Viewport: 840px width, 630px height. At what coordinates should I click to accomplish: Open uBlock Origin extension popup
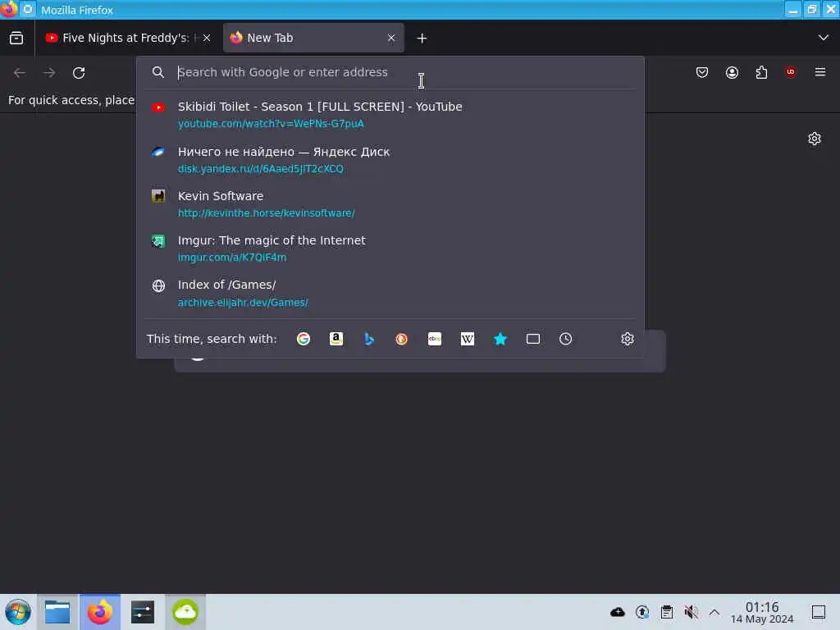(791, 72)
